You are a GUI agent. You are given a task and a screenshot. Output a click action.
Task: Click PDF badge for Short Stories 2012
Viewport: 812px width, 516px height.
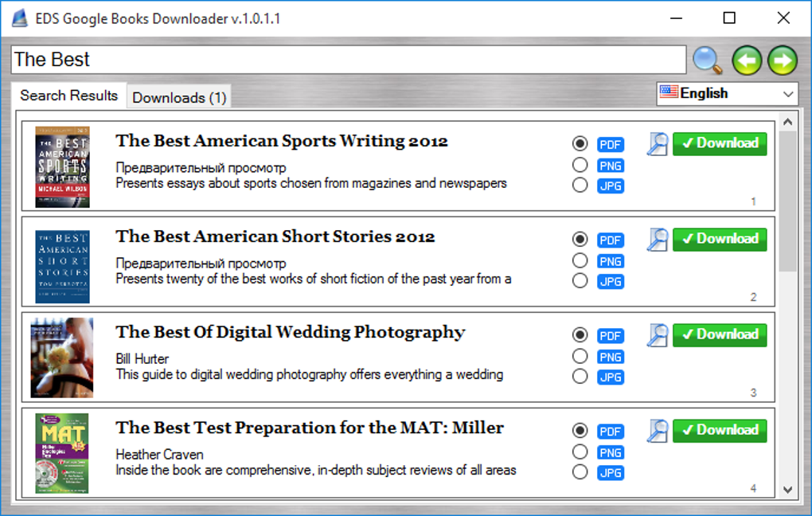(x=611, y=240)
